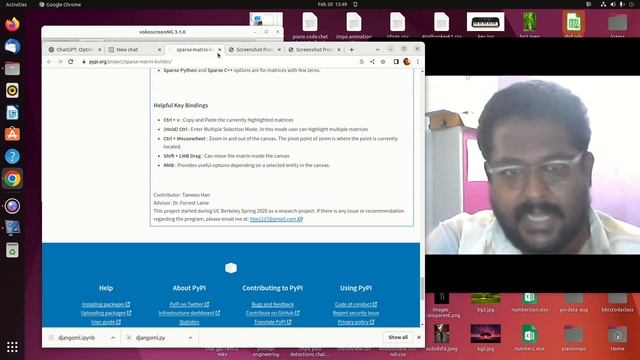Open Ubuntu Software store icon
This screenshot has width=640, height=360.
pos(12,134)
